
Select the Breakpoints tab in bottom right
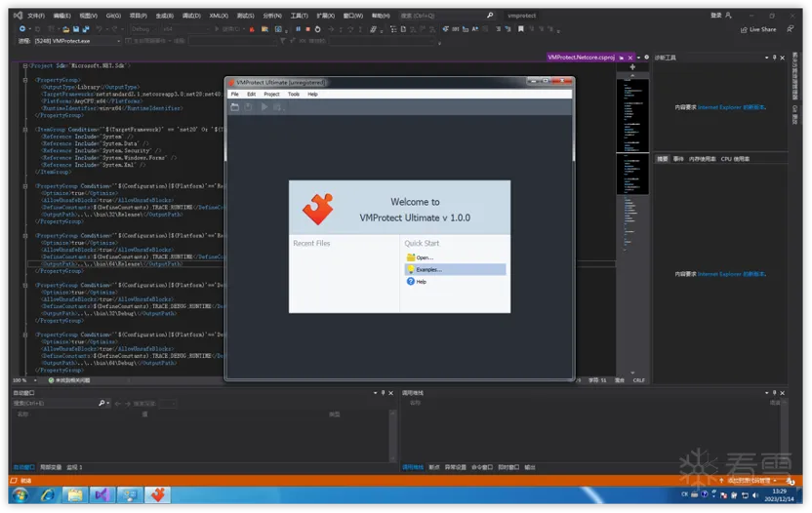point(434,467)
